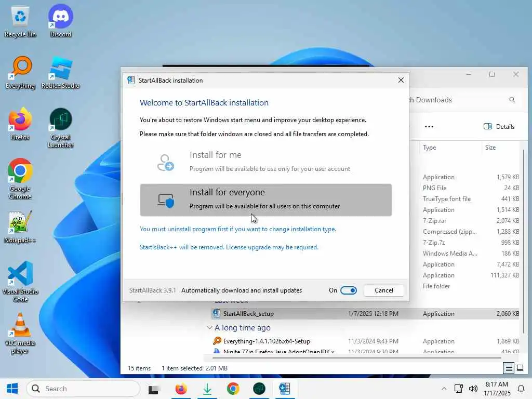Open Crystal Launcher from the taskbar
532x399 pixels.
pos(259,389)
